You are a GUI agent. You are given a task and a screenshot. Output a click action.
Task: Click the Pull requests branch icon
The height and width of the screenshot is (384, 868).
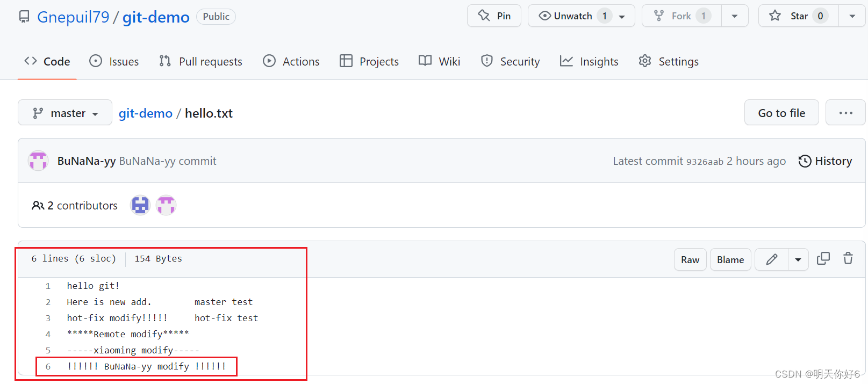click(165, 61)
